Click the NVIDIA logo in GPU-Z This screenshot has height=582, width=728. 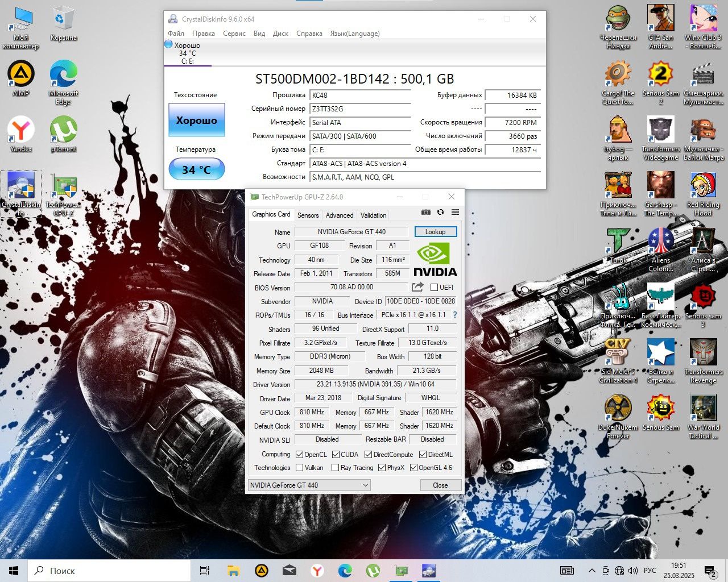click(435, 260)
